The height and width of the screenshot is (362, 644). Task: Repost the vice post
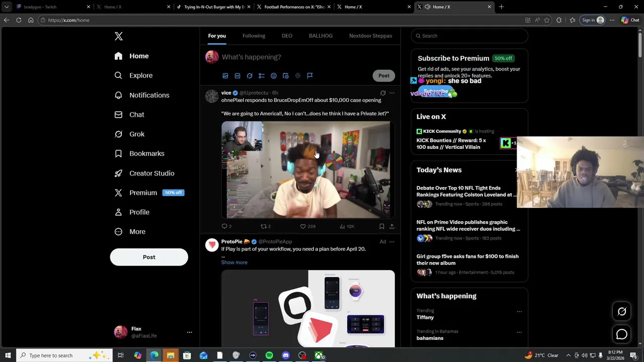point(266,227)
